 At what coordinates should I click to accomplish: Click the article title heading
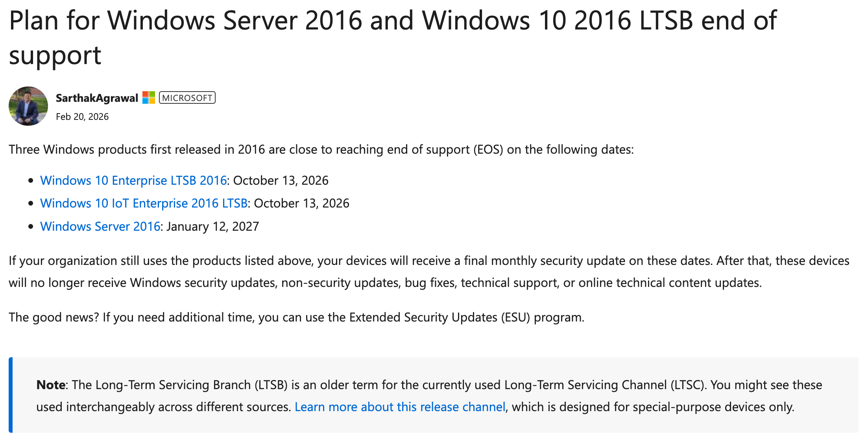(393, 20)
